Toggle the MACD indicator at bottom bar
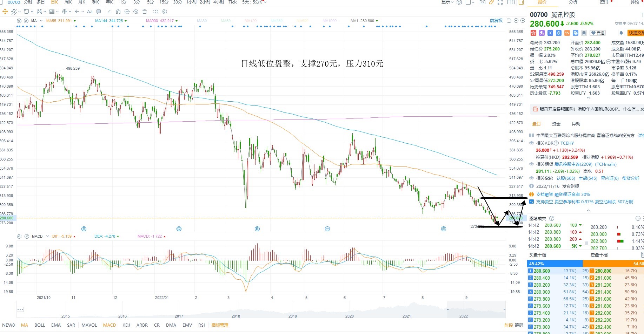The height and width of the screenshot is (334, 644). tap(109, 325)
